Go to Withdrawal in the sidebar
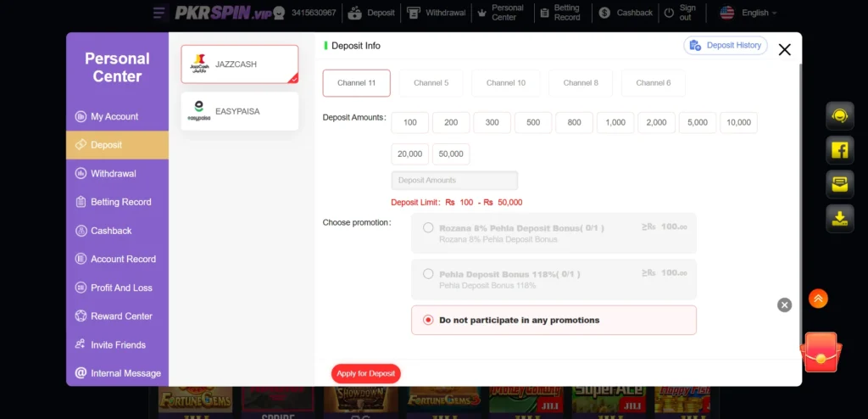 pos(117,174)
